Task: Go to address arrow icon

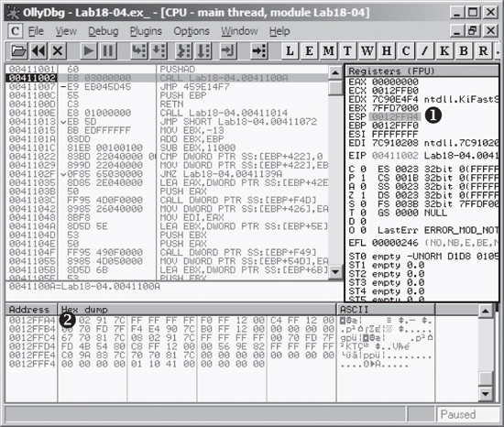Action: 258,50
